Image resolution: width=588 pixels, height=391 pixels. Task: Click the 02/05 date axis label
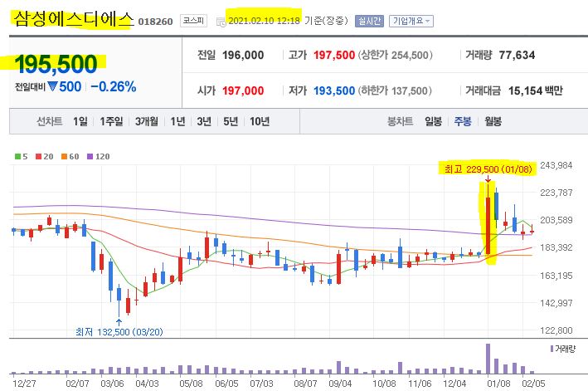(x=533, y=384)
